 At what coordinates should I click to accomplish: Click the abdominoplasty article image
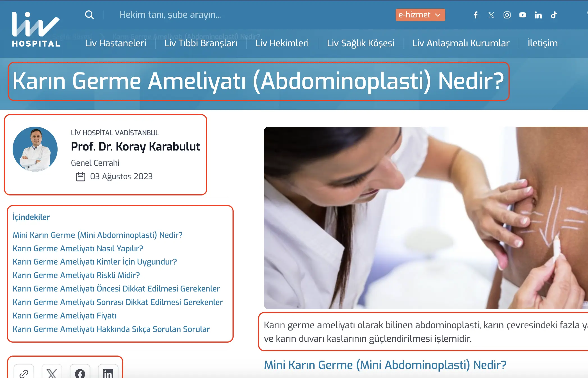[426, 218]
